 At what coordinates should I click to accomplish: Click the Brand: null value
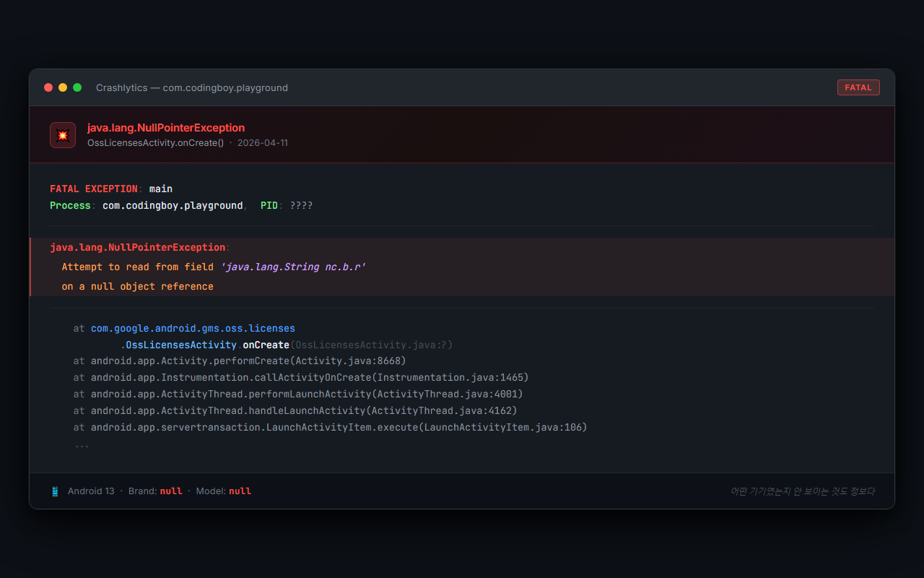[171, 491]
